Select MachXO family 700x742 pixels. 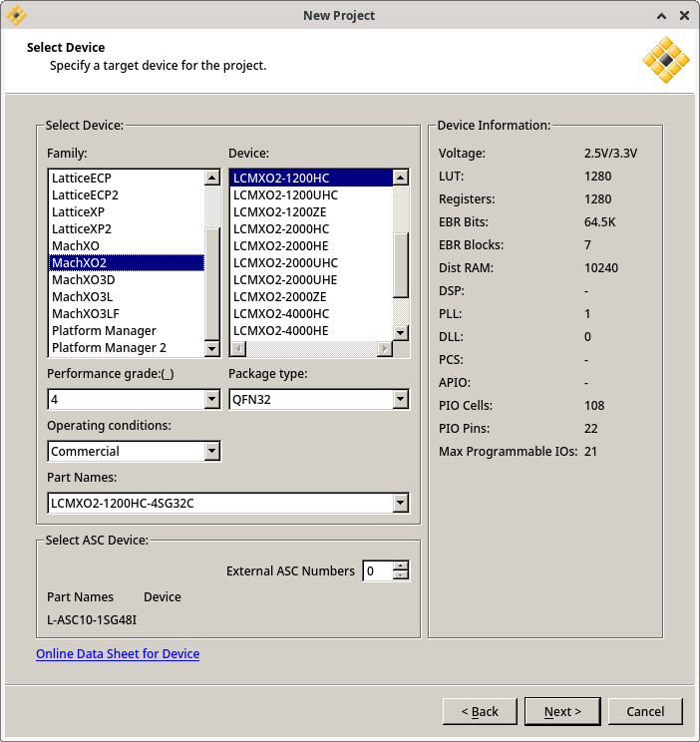coord(127,246)
